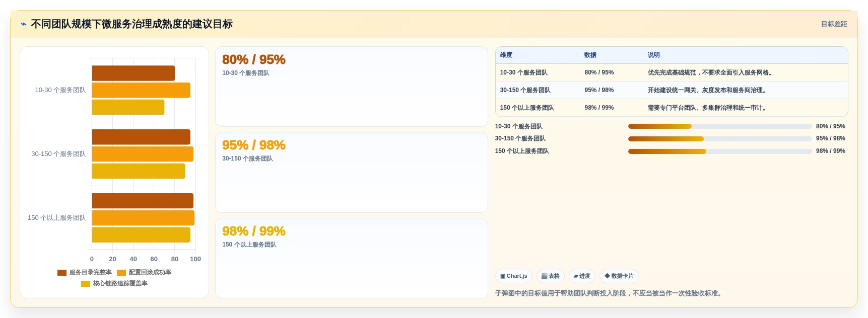The width and height of the screenshot is (868, 318).
Task: Click the yellow bar for 150 个以上服务团队
Action: point(141,235)
